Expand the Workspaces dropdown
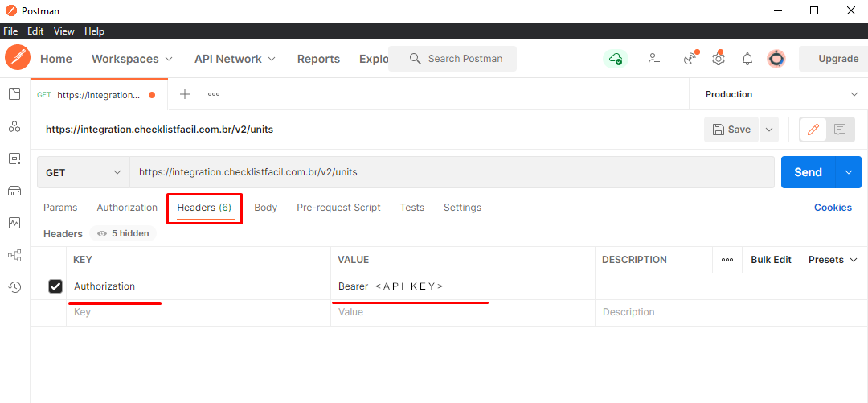The height and width of the screenshot is (403, 868). [x=133, y=59]
